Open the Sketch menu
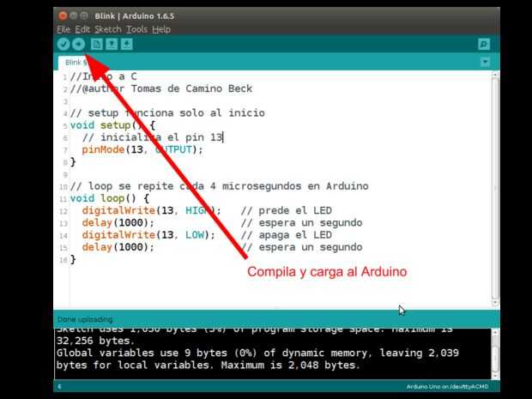This screenshot has width=532, height=399. pyautogui.click(x=108, y=29)
